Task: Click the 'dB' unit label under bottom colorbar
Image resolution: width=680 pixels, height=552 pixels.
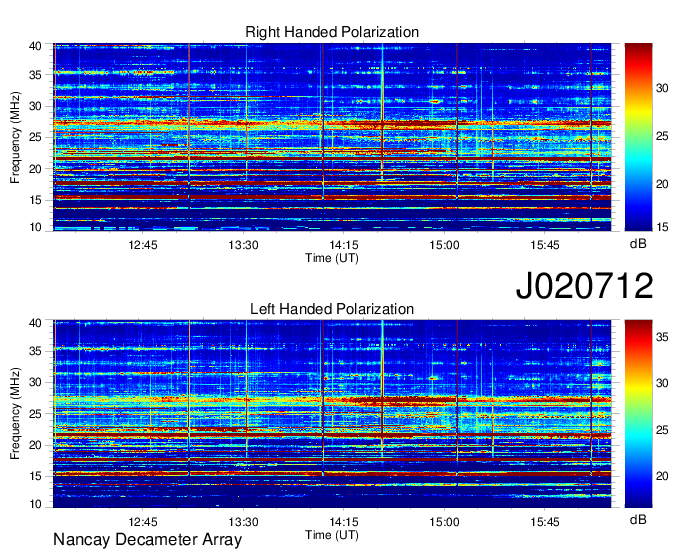Action: (638, 519)
